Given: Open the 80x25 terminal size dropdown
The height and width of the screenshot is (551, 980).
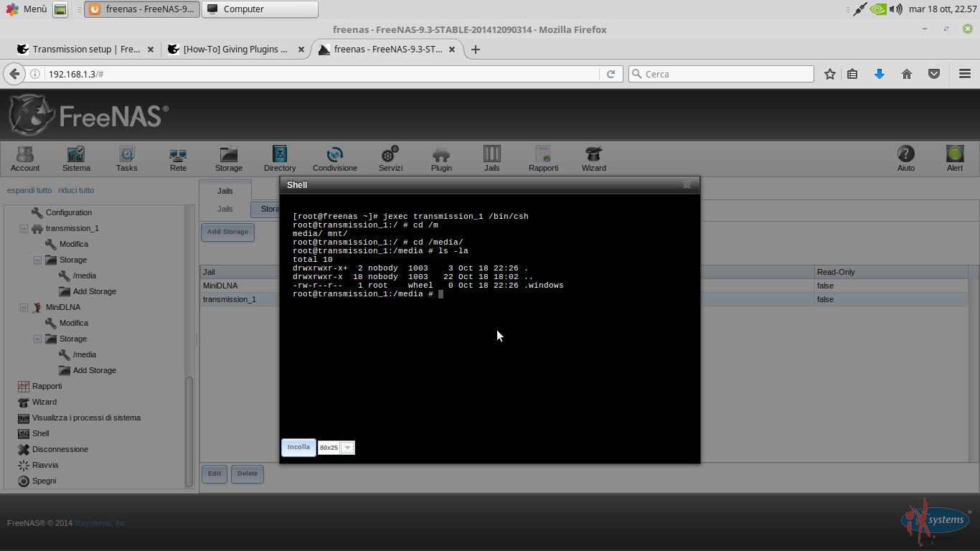Looking at the screenshot, I should coord(347,448).
